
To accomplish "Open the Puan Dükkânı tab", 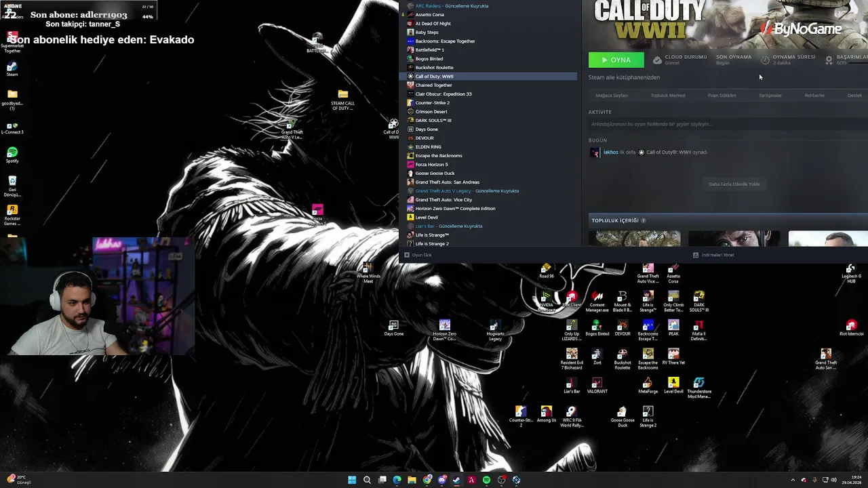I will pos(722,96).
